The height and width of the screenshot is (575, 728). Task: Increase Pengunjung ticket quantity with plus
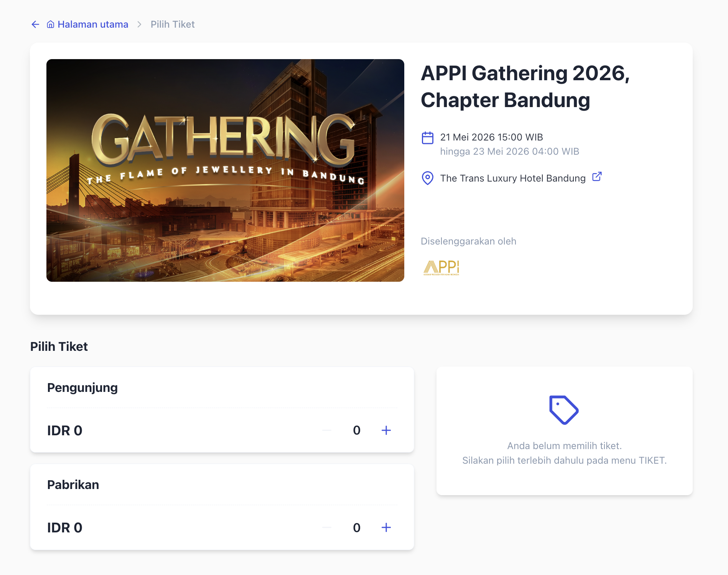pos(386,430)
